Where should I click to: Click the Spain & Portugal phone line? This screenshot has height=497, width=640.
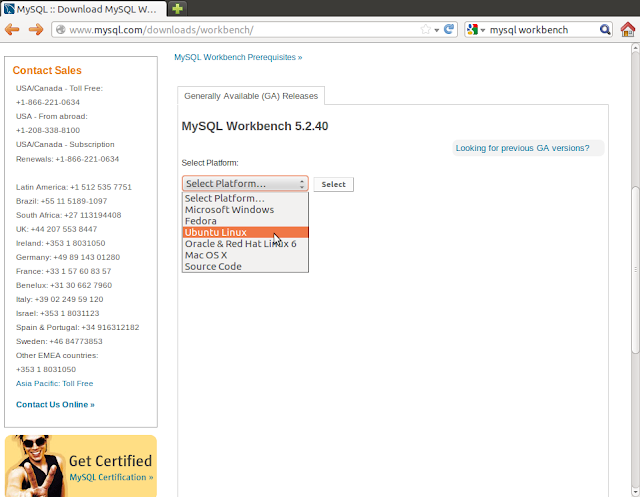click(x=78, y=327)
